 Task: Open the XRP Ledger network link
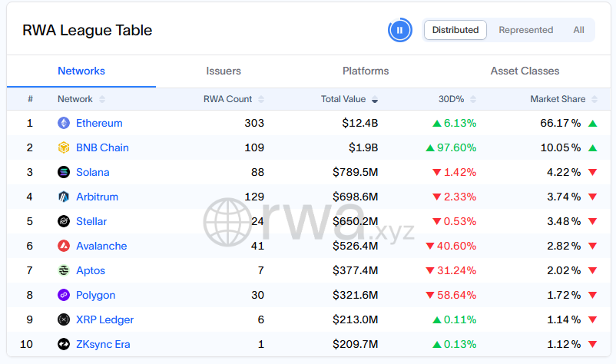[104, 319]
